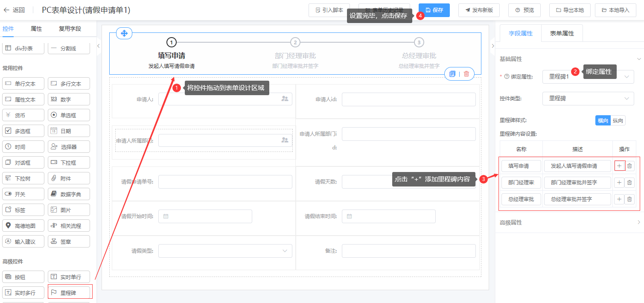The image size is (644, 303).
Task: Click the 申请人id input field
Action: 408,99
